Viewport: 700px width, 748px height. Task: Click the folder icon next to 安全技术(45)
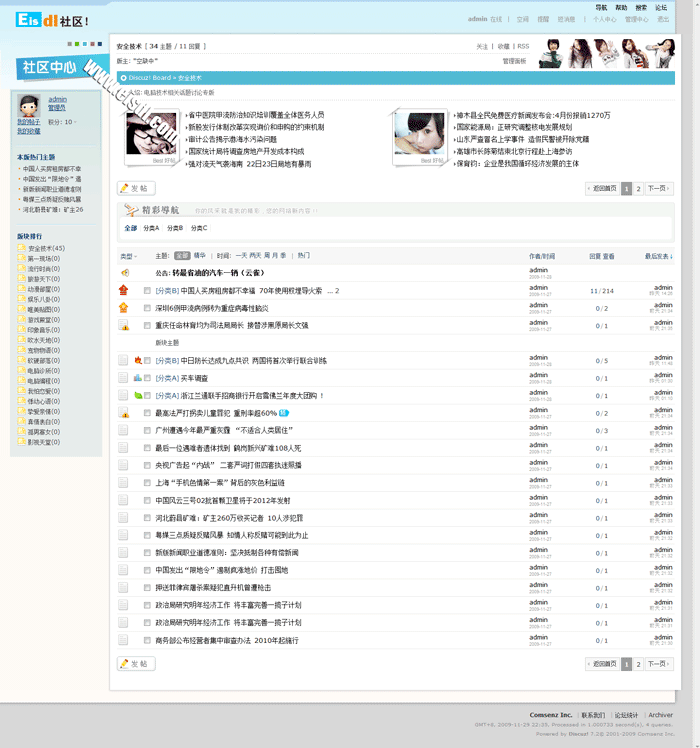21,248
